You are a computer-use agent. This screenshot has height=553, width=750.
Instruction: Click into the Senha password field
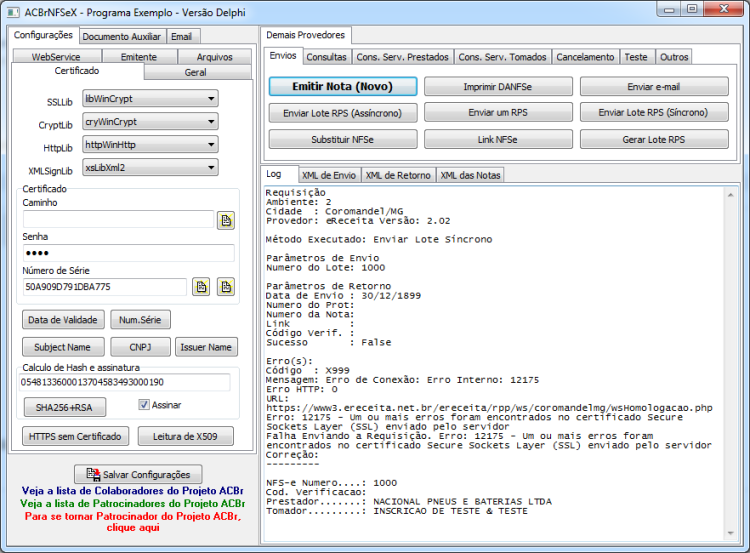point(128,253)
